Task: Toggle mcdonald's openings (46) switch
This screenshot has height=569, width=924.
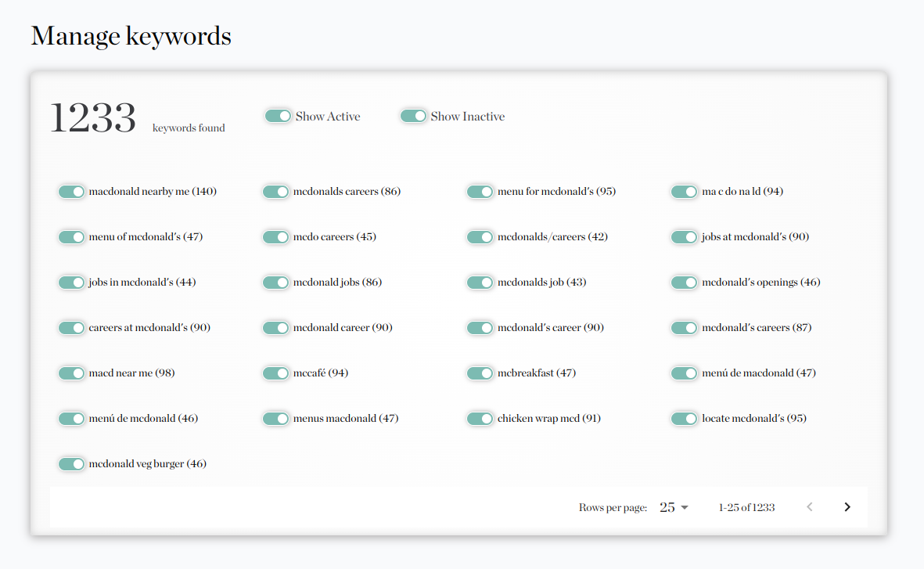Action: [x=684, y=283]
